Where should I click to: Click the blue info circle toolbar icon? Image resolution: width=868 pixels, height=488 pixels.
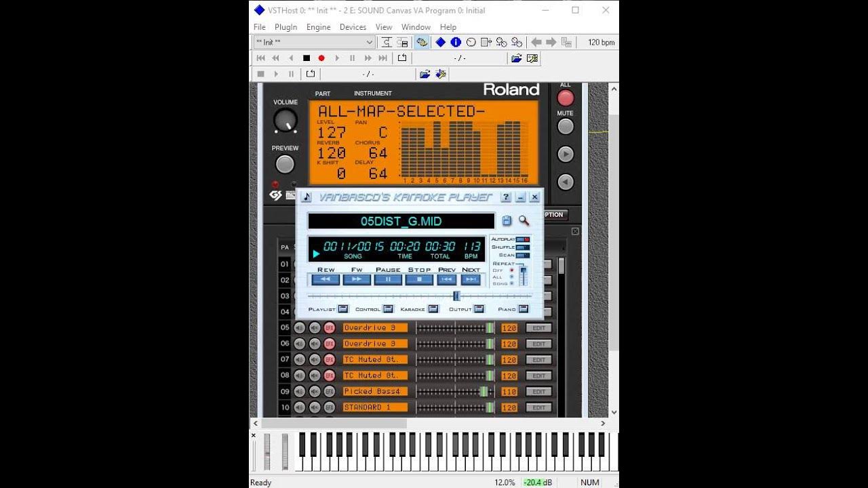point(456,42)
